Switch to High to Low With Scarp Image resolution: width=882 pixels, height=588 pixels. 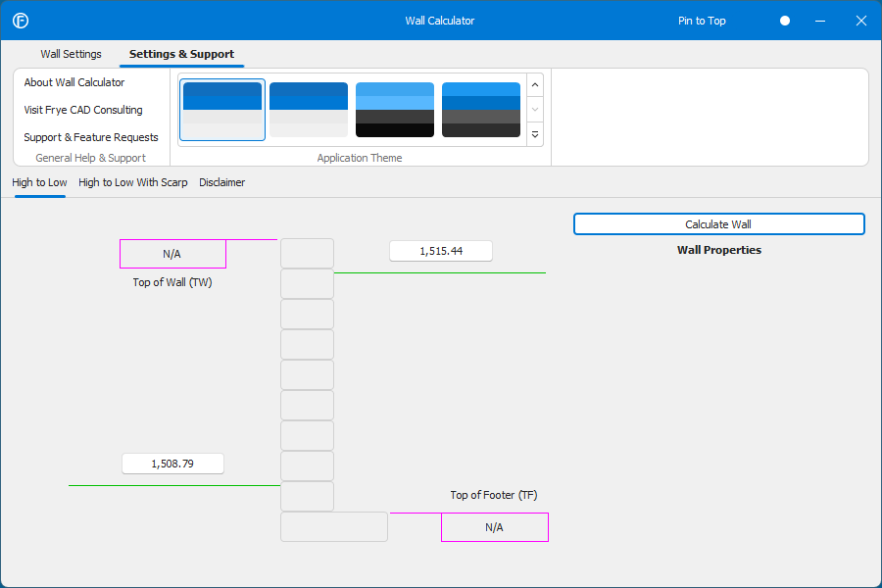[x=133, y=182]
